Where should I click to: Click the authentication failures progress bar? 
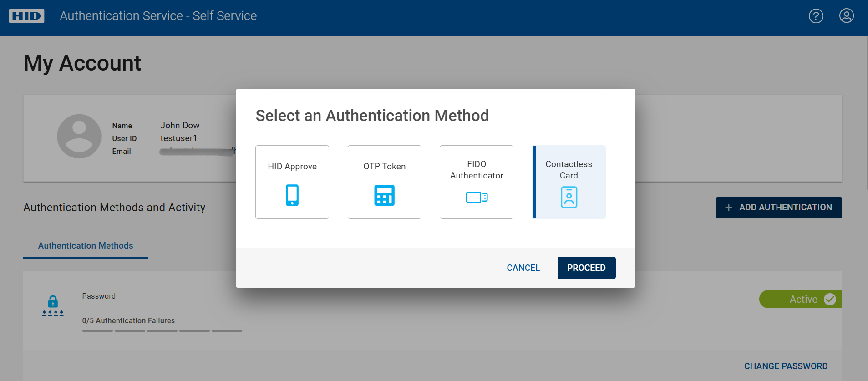pyautogui.click(x=162, y=331)
